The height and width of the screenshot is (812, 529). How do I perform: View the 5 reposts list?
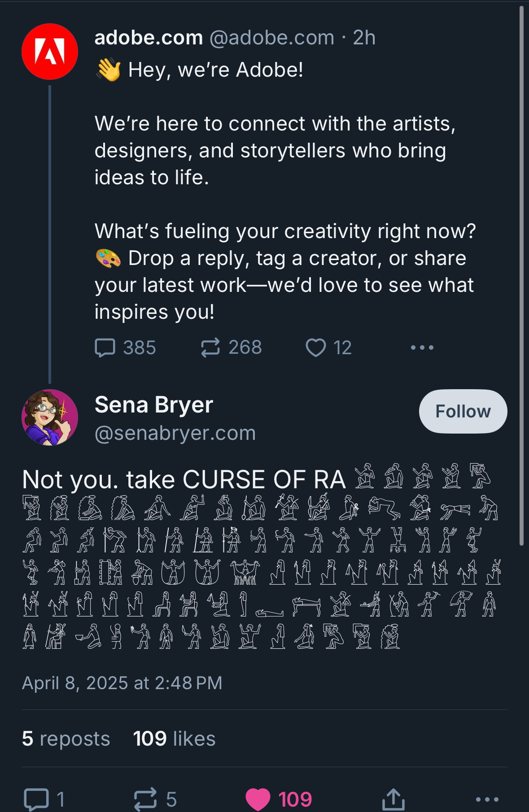click(x=66, y=738)
